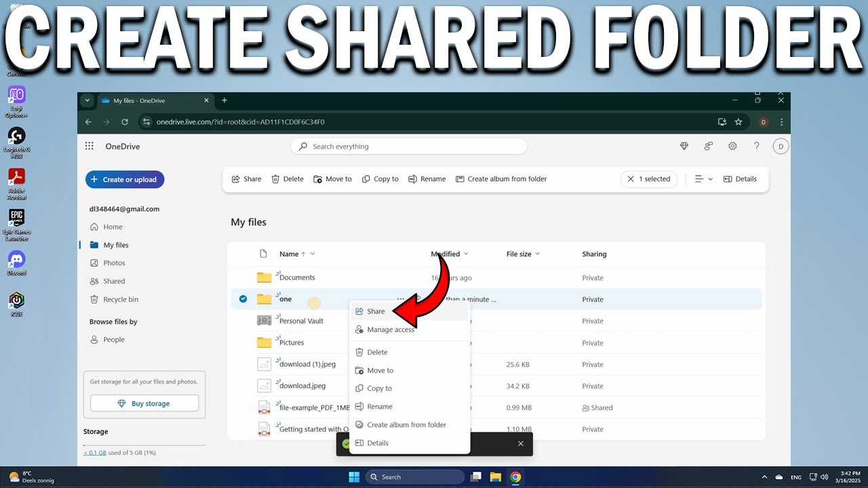868x488 pixels.
Task: Open the help question mark icon
Action: [757, 146]
